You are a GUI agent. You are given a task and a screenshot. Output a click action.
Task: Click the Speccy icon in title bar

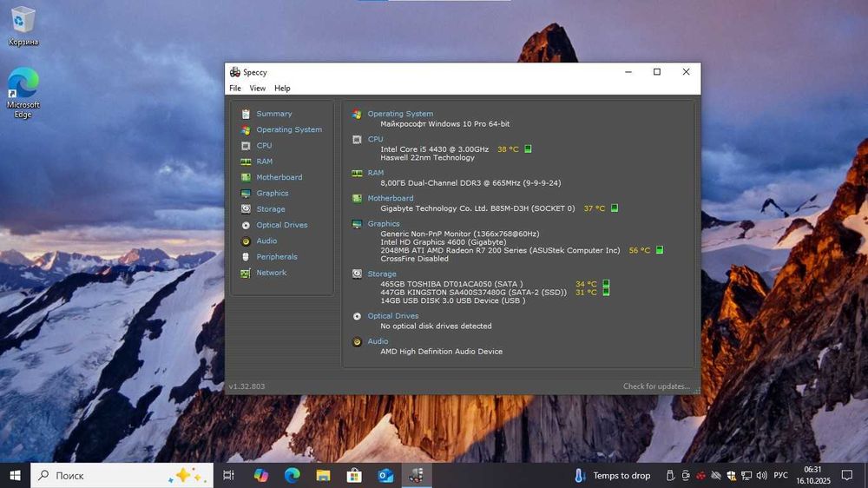click(x=234, y=72)
